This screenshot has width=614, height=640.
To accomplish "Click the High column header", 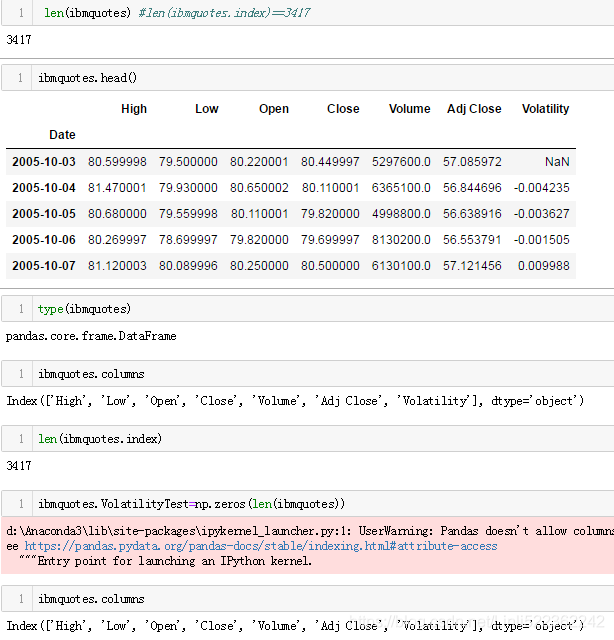I will tap(133, 109).
